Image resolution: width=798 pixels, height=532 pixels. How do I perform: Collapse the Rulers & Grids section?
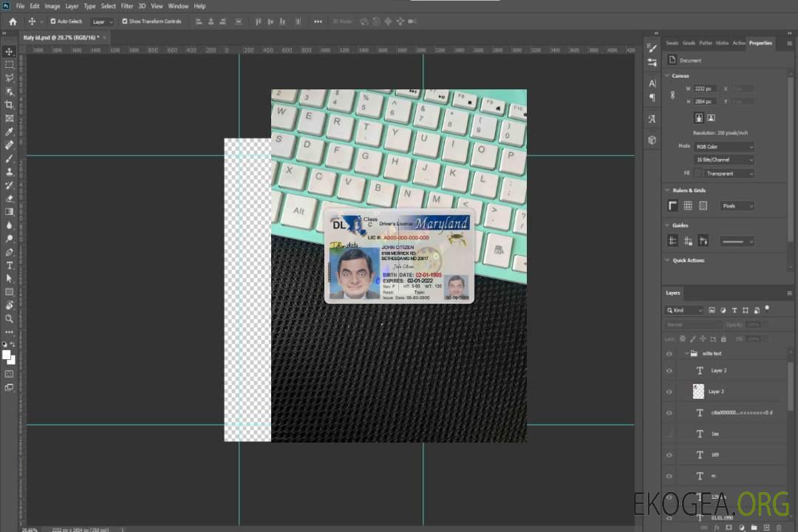point(667,191)
